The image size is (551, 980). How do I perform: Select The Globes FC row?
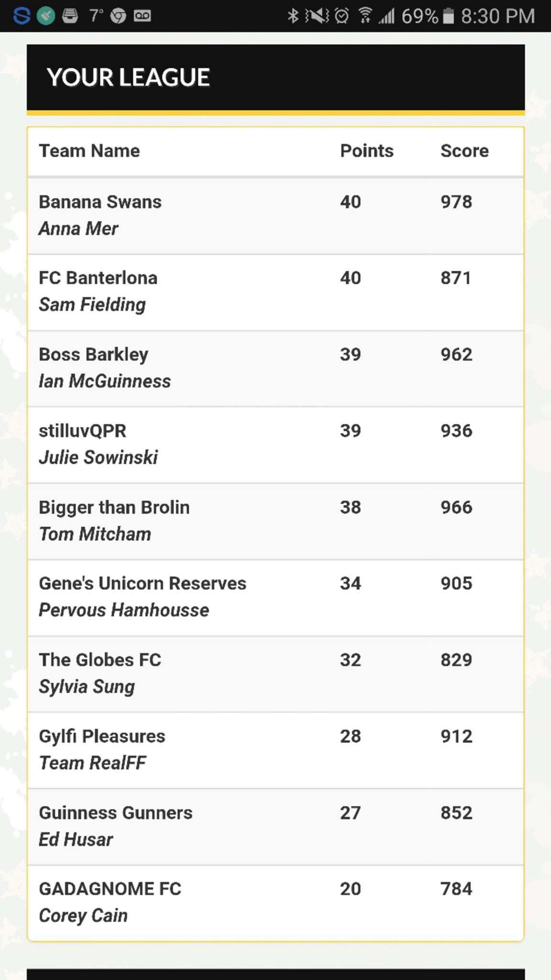[275, 674]
